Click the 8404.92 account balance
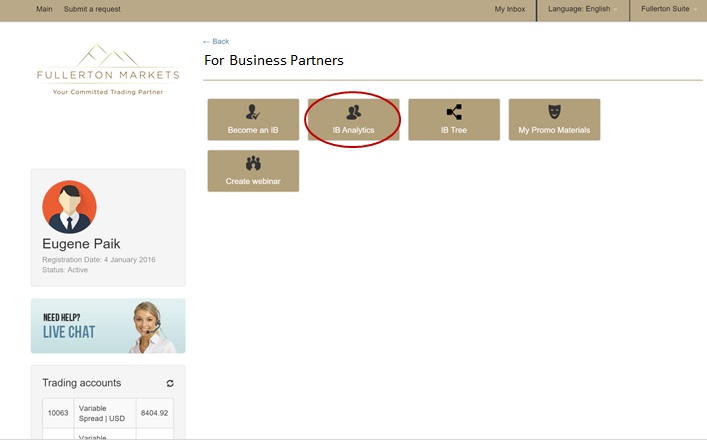 154,413
